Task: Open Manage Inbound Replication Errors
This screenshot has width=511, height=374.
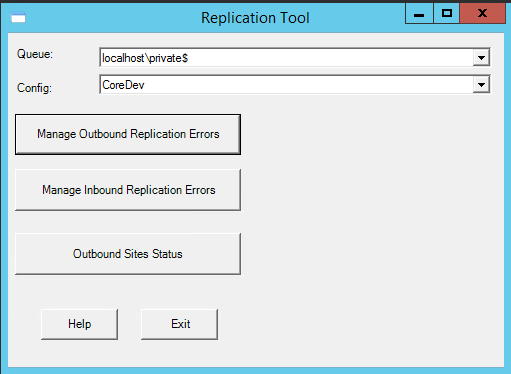Action: point(128,190)
